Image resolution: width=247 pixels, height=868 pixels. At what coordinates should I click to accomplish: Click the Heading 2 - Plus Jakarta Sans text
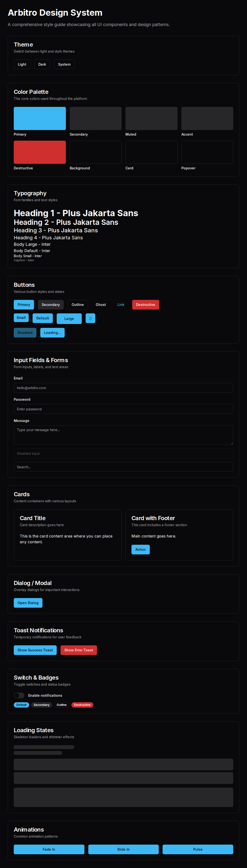coord(66,222)
